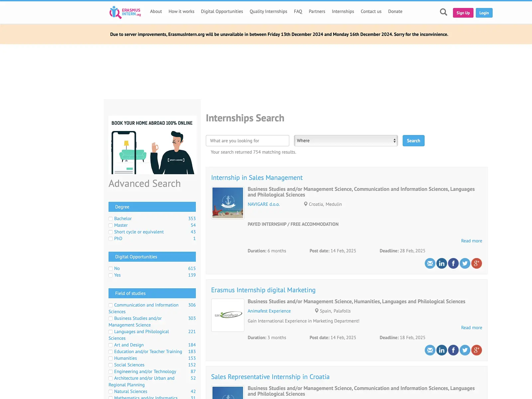Open the NAVIGARE company logo thumbnail

click(x=228, y=202)
